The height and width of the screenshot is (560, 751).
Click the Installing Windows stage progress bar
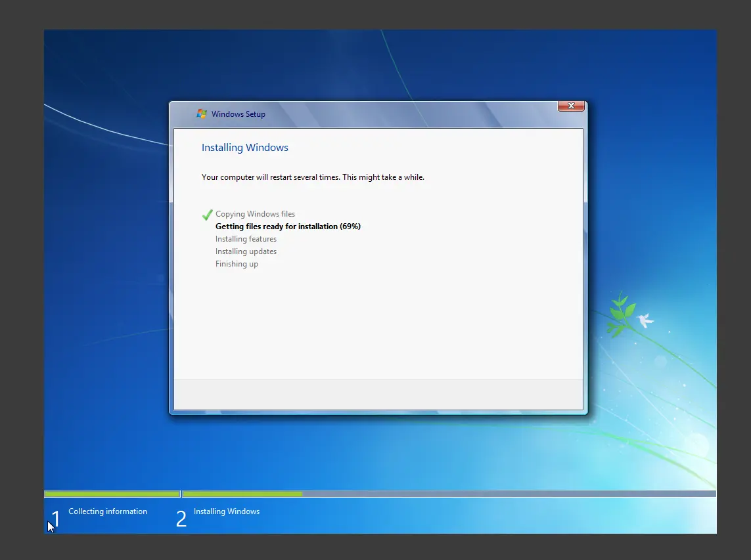click(x=449, y=494)
